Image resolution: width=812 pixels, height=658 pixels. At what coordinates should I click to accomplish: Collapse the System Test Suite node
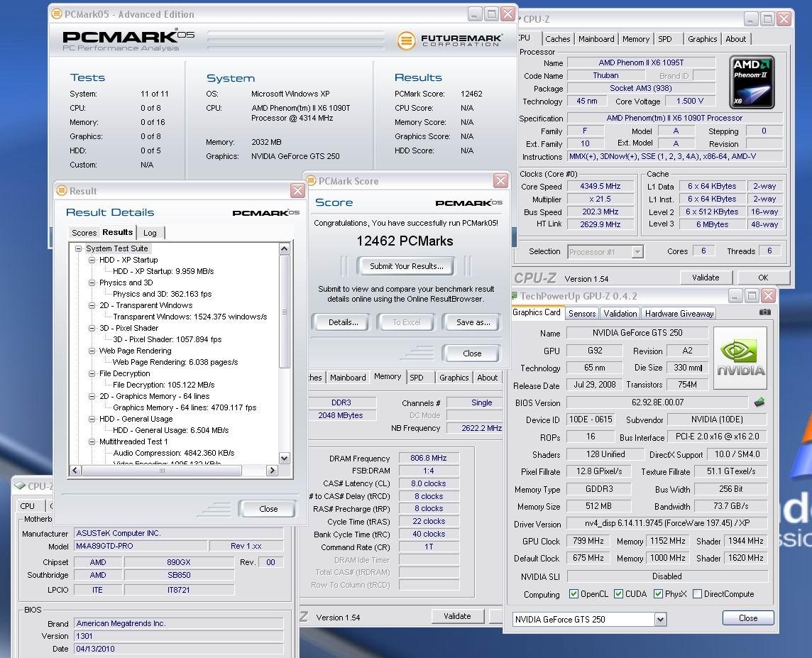pos(78,248)
